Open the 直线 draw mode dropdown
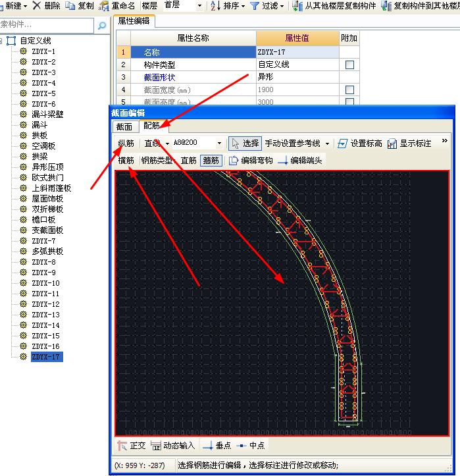 [x=167, y=144]
